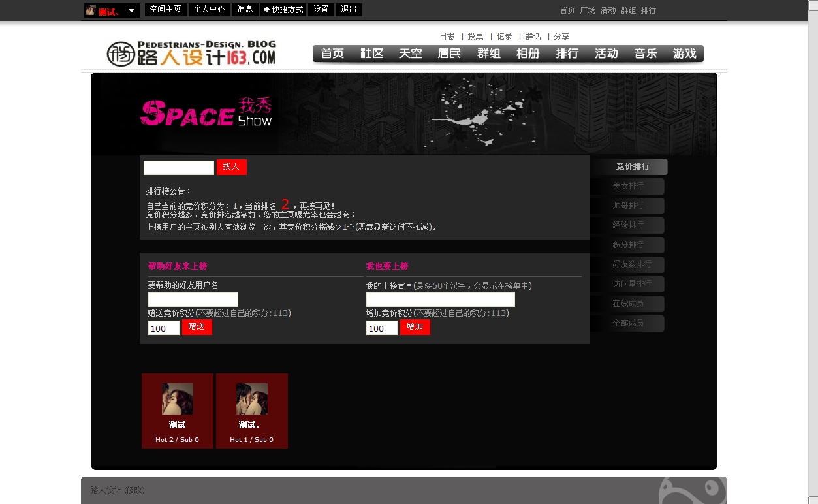Open 空间主页 in top bar
The image size is (818, 504).
pos(165,10)
